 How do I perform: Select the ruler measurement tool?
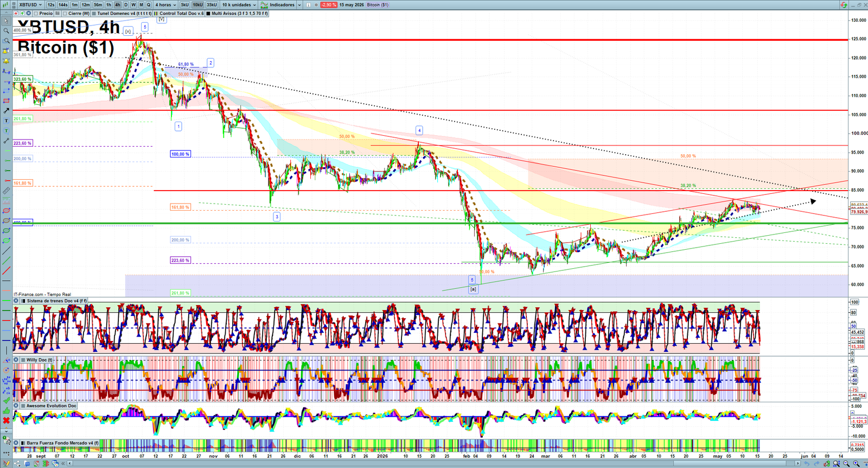pos(6,191)
